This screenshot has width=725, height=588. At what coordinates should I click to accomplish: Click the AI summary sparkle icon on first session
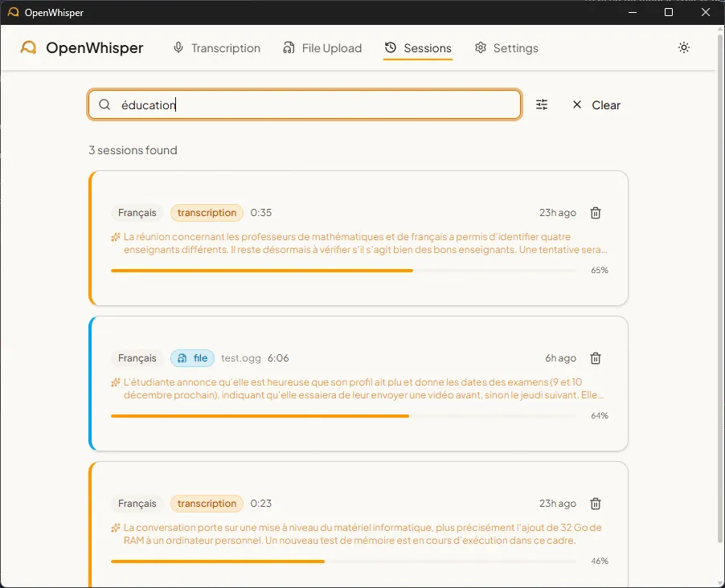pyautogui.click(x=116, y=237)
